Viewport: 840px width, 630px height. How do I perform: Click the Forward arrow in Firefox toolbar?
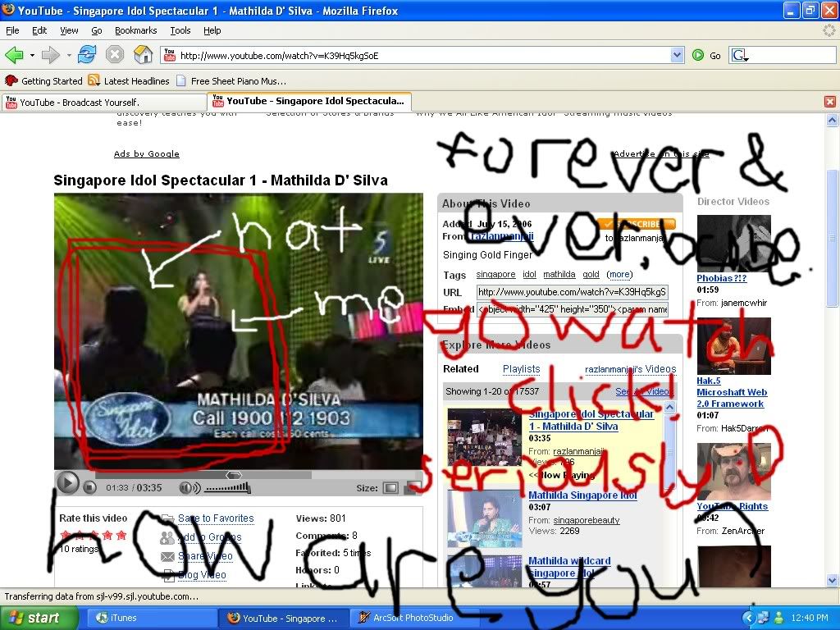50,55
